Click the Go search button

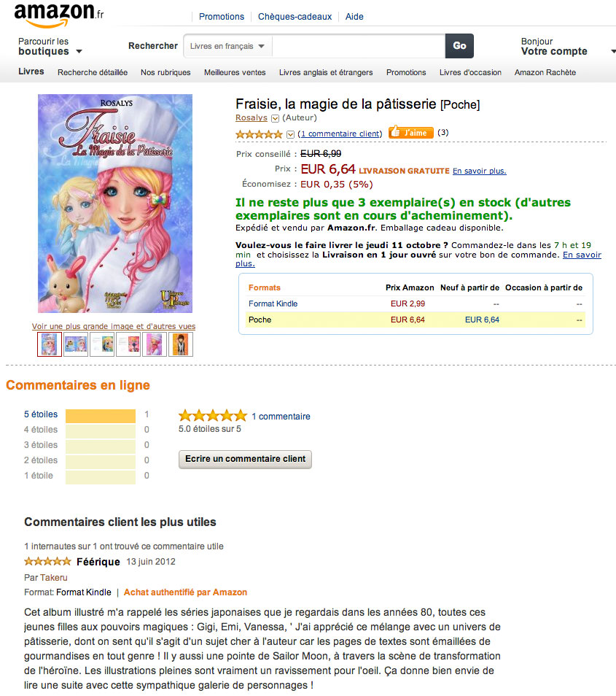click(459, 46)
